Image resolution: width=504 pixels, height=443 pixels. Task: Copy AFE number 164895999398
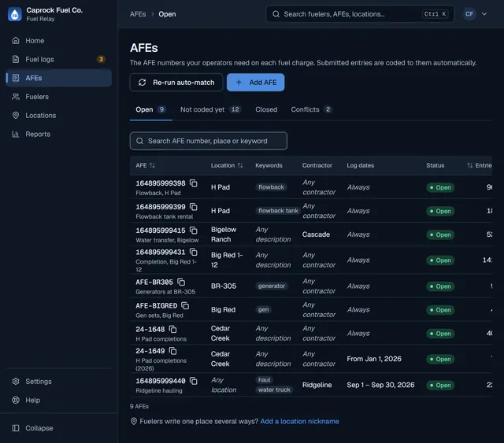point(194,183)
